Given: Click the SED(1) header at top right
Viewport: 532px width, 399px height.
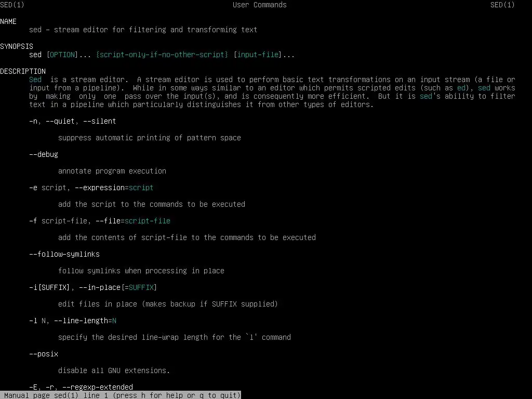Looking at the screenshot, I should click(502, 5).
